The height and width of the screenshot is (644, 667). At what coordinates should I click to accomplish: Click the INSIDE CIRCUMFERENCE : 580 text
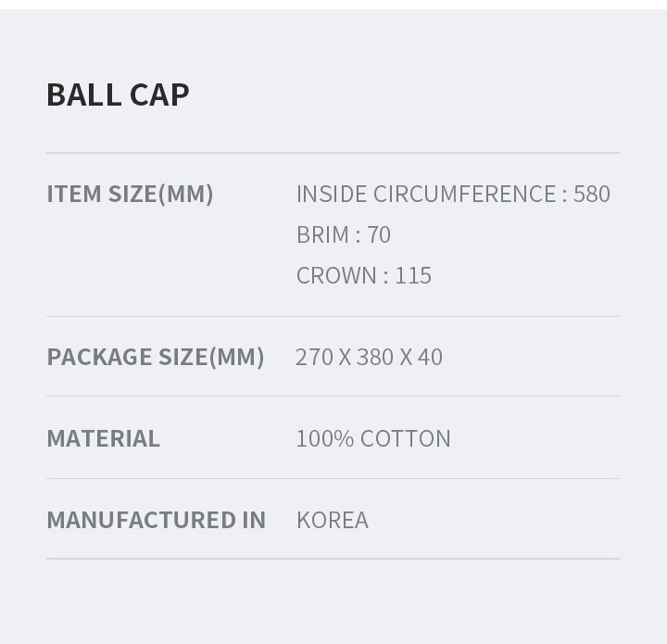453,194
